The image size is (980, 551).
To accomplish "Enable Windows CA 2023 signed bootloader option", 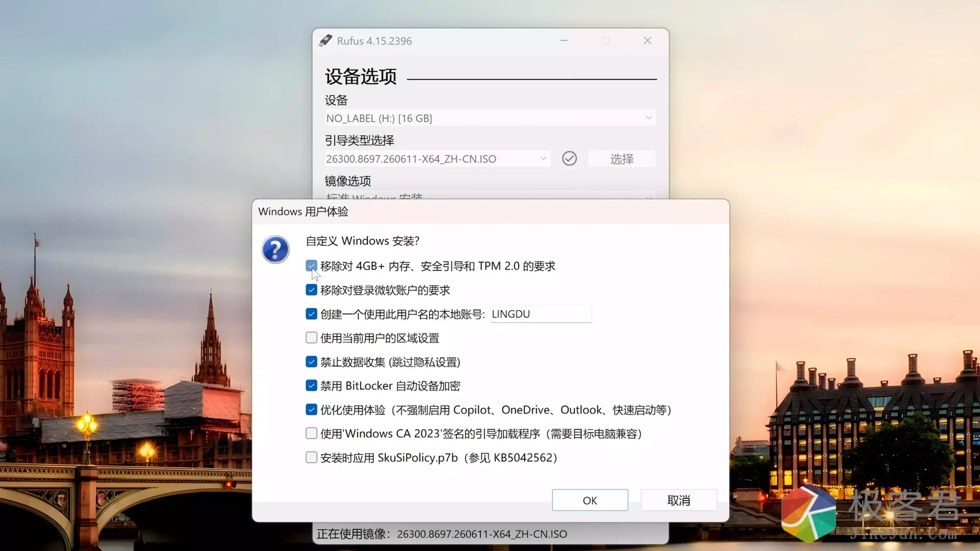I will [x=311, y=433].
